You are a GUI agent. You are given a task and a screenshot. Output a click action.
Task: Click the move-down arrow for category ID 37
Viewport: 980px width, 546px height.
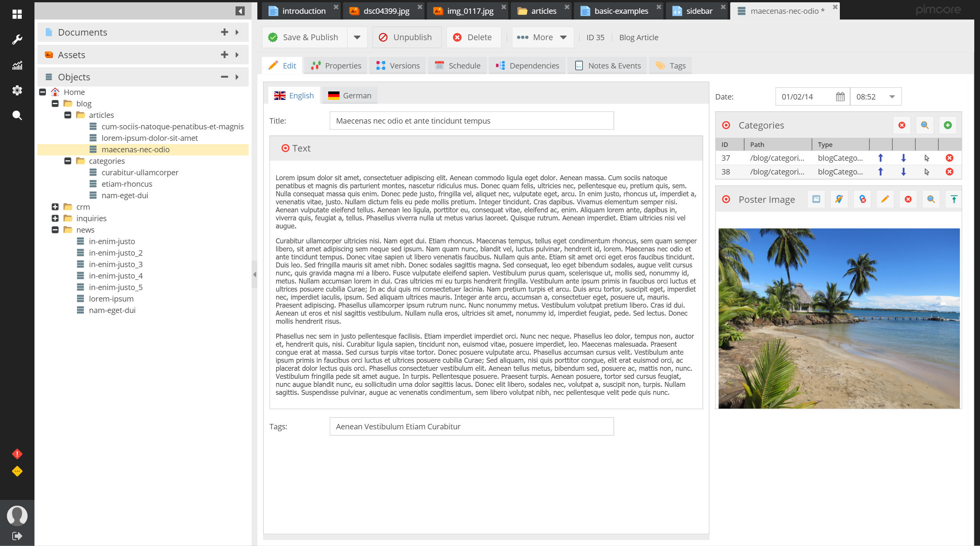pyautogui.click(x=903, y=157)
